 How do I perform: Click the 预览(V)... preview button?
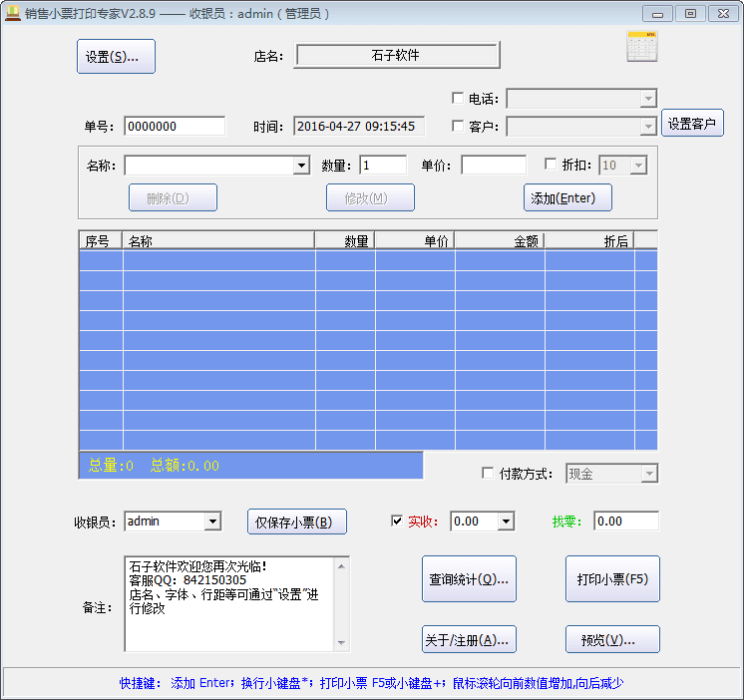click(x=612, y=639)
